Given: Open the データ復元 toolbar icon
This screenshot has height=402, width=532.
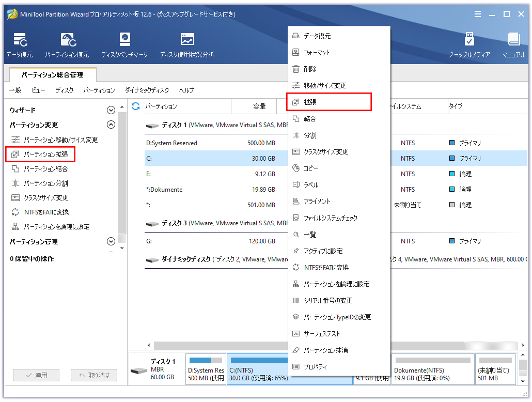Looking at the screenshot, I should click(20, 44).
